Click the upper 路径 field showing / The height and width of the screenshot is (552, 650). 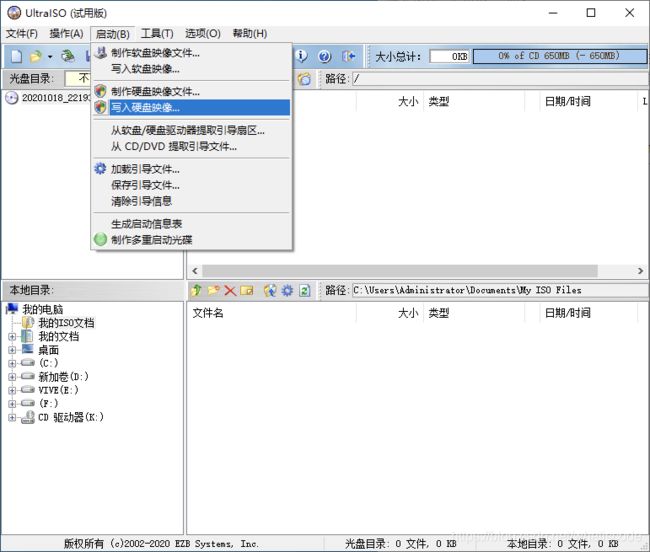tap(500, 79)
